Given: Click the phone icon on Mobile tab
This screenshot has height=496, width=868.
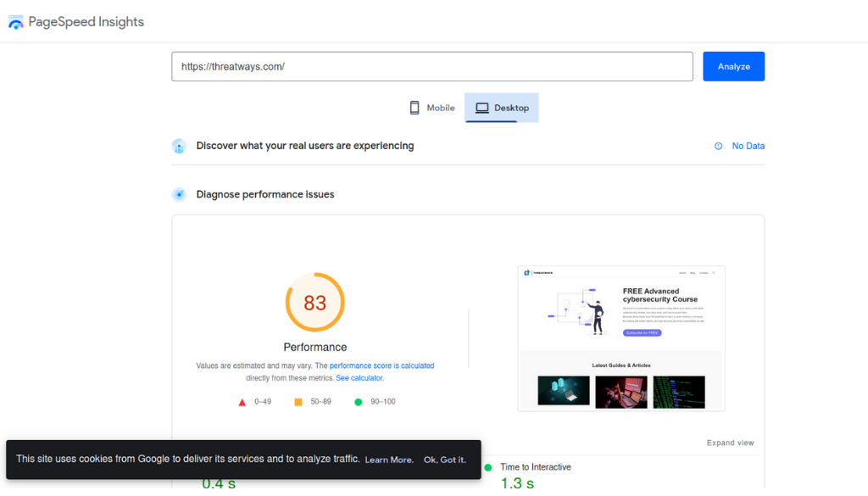Looking at the screenshot, I should 414,108.
